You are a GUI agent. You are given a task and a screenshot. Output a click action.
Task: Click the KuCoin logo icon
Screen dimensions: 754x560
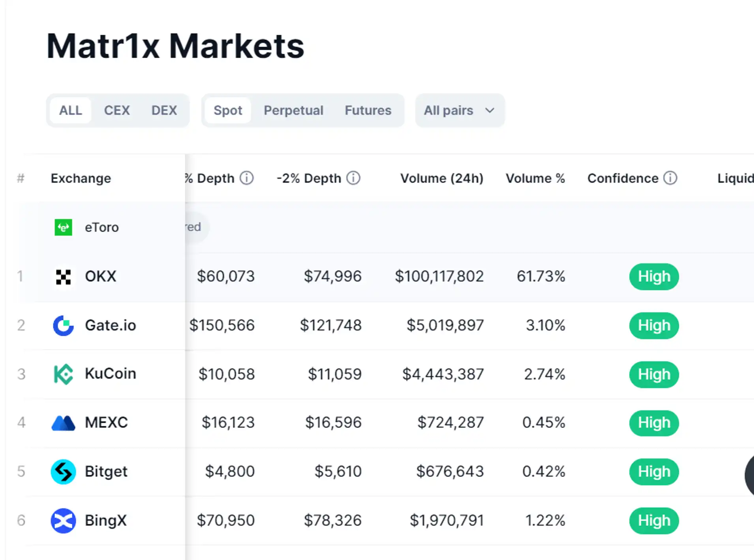point(63,374)
